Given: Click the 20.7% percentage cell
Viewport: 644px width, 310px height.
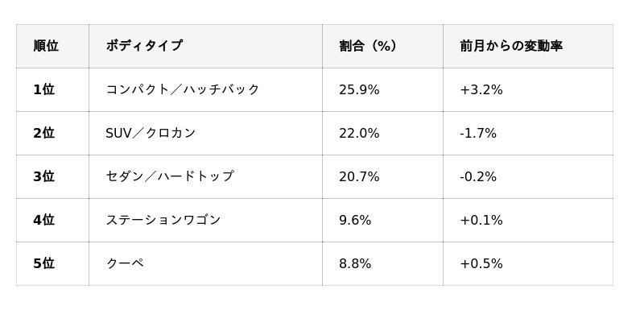Looking at the screenshot, I should pyautogui.click(x=383, y=176).
